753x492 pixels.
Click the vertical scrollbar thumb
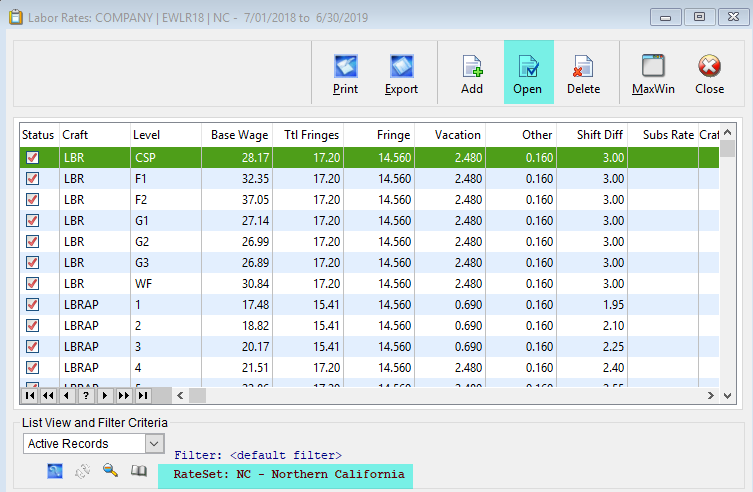[728, 148]
